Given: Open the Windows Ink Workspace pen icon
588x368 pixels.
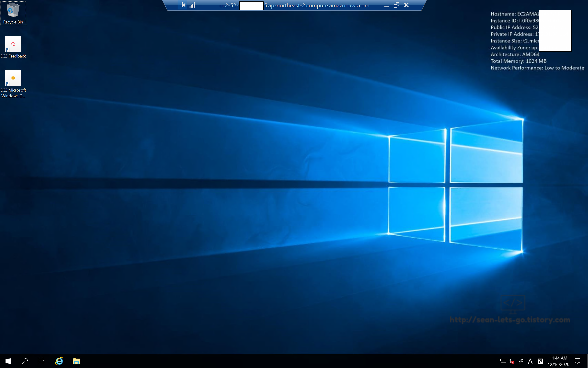Looking at the screenshot, I should [x=521, y=361].
